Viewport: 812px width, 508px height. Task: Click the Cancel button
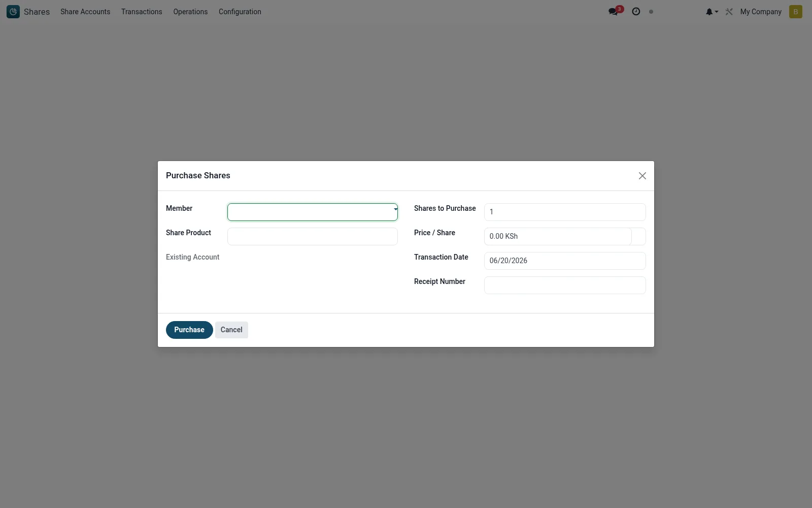pyautogui.click(x=231, y=330)
